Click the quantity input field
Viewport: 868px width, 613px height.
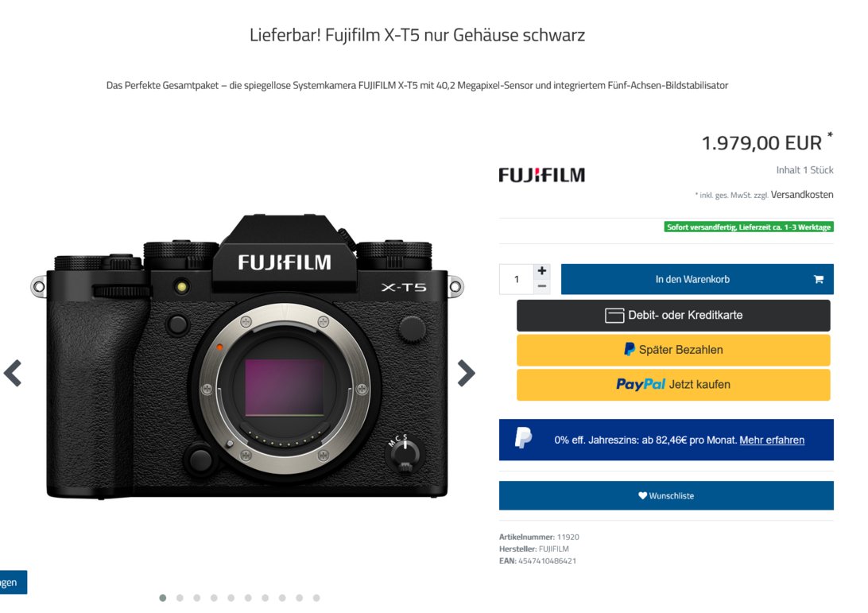(x=517, y=279)
